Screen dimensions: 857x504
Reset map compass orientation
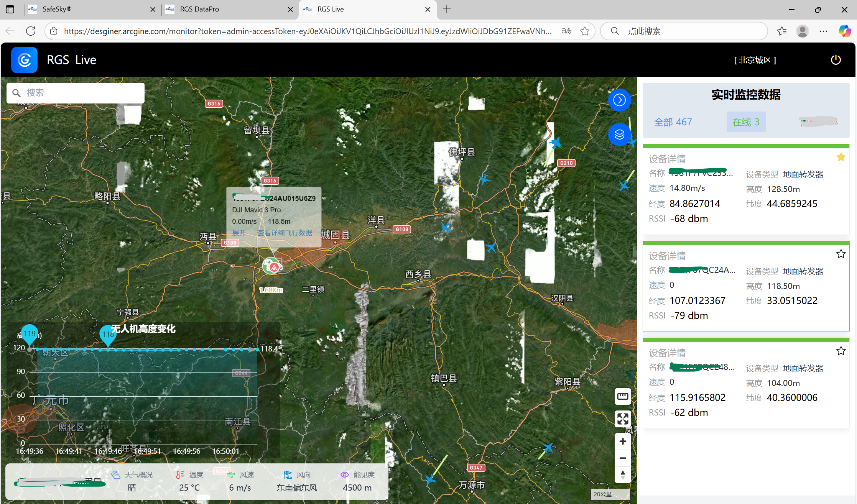tap(622, 475)
